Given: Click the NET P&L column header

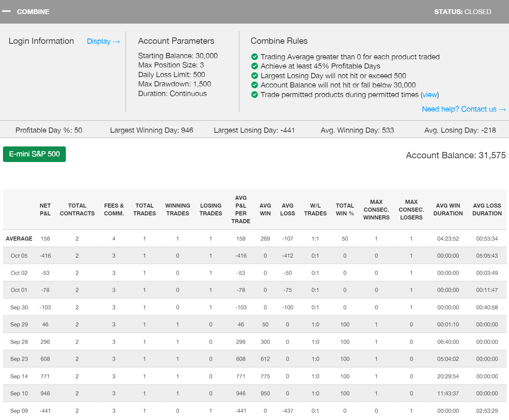Looking at the screenshot, I should click(x=45, y=209).
